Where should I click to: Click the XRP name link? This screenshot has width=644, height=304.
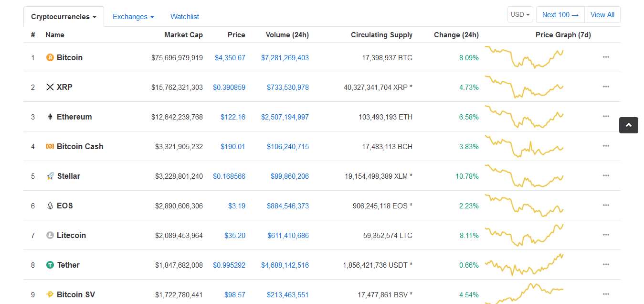tap(64, 87)
